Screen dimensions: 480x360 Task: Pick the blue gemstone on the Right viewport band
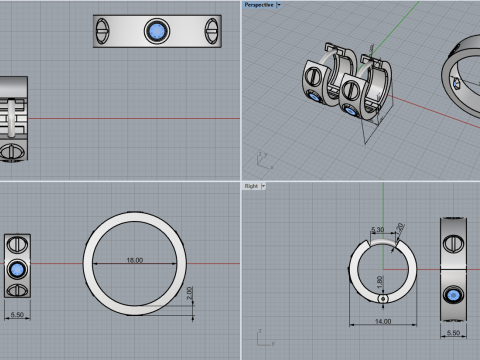coord(453,295)
